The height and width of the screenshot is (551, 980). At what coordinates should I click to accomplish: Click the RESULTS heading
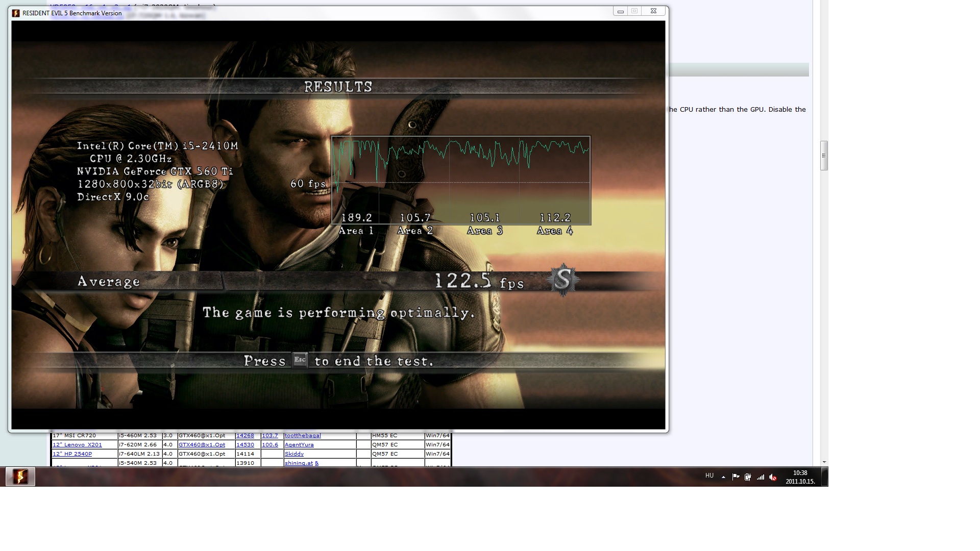pyautogui.click(x=338, y=87)
